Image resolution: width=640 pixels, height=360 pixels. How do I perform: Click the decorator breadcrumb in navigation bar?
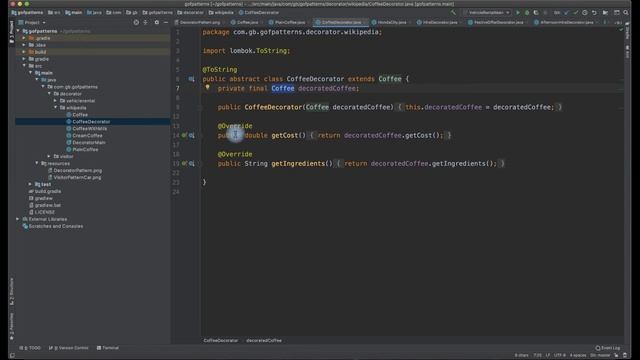[190, 13]
